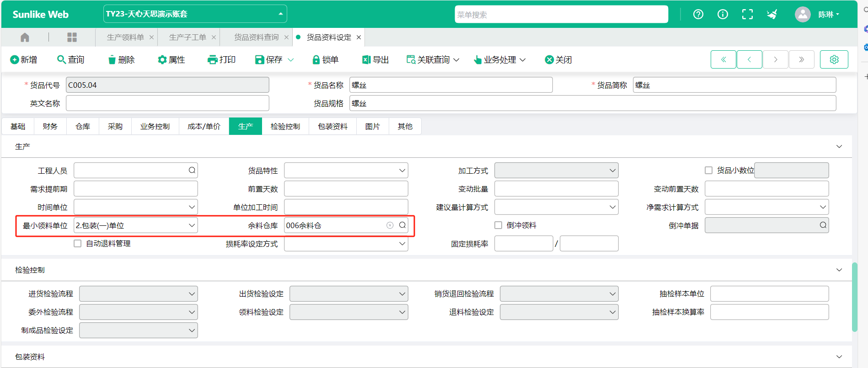This screenshot has width=868, height=368.
Task: Close the 生产领料单 tab
Action: point(151,37)
